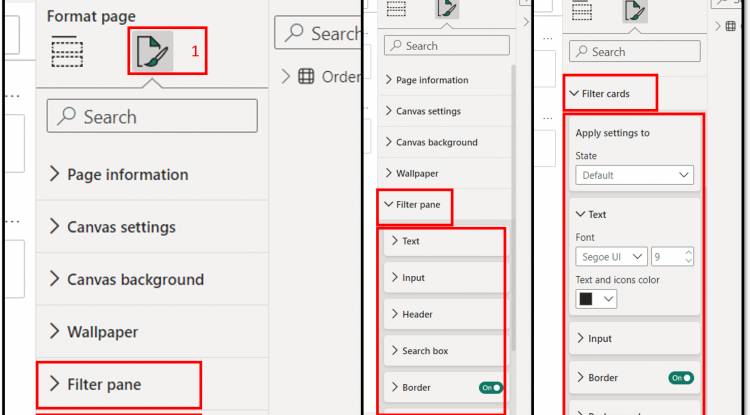Expand Canvas settings in the middle panel

[x=445, y=111]
